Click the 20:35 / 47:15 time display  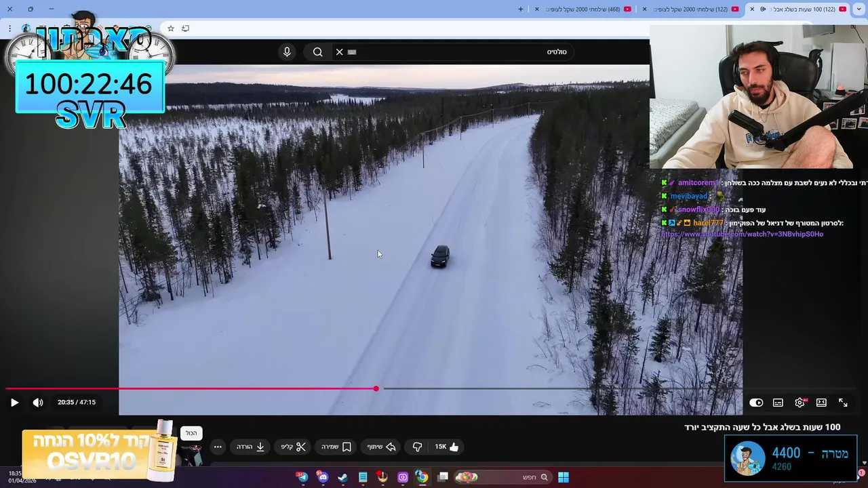tap(77, 403)
